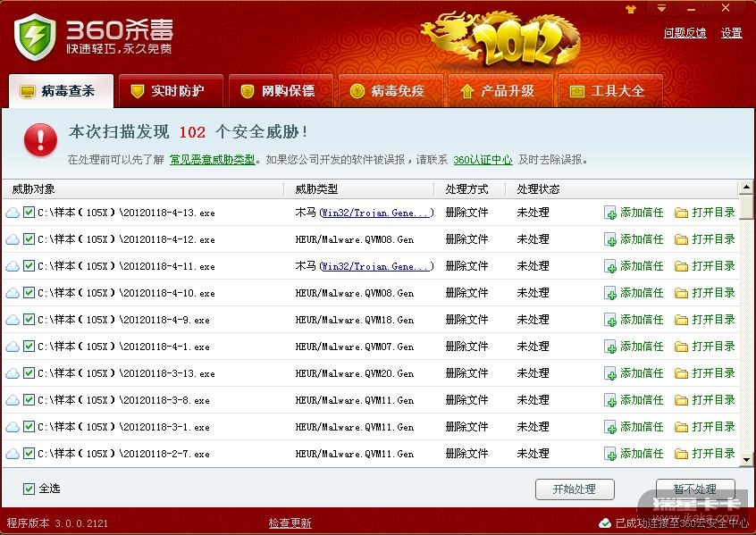The width and height of the screenshot is (756, 535).
Task: Click cloud icon for 20120118-3-8.exe row
Action: point(13,400)
